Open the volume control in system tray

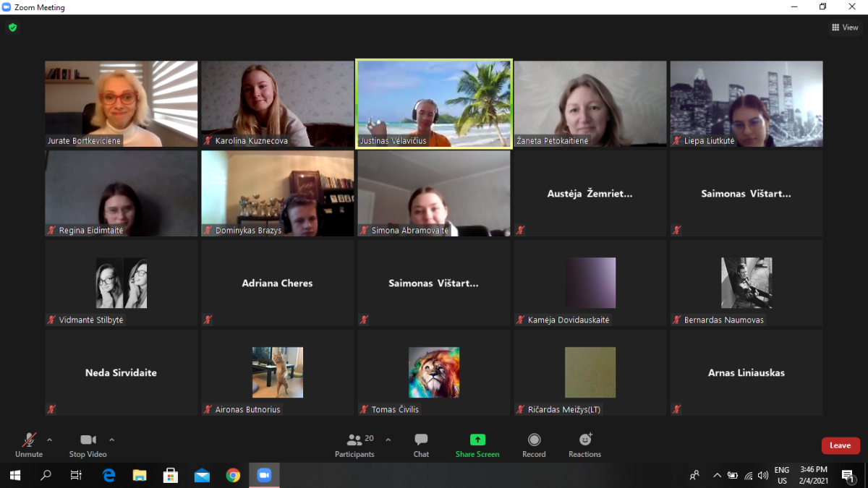pyautogui.click(x=762, y=475)
